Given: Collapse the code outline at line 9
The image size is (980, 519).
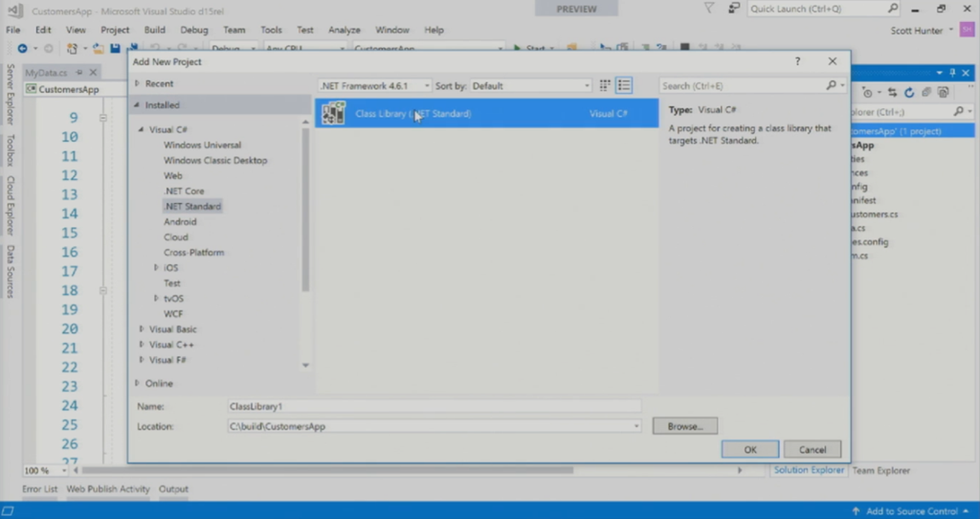Looking at the screenshot, I should point(103,118).
